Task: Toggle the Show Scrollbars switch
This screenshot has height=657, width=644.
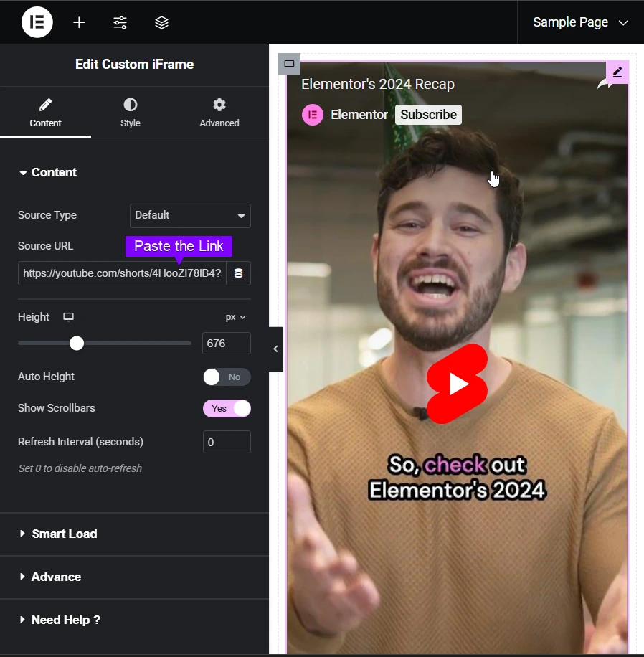Action: click(227, 409)
